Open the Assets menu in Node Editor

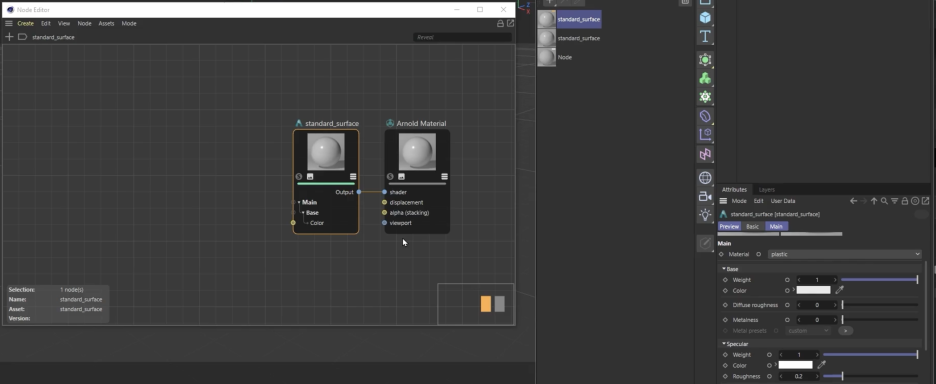point(106,23)
